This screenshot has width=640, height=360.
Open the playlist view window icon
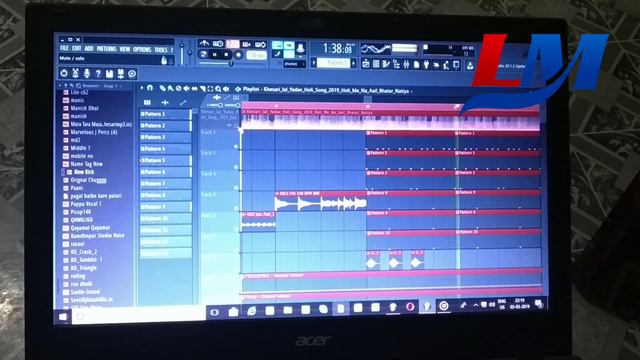tap(366, 64)
